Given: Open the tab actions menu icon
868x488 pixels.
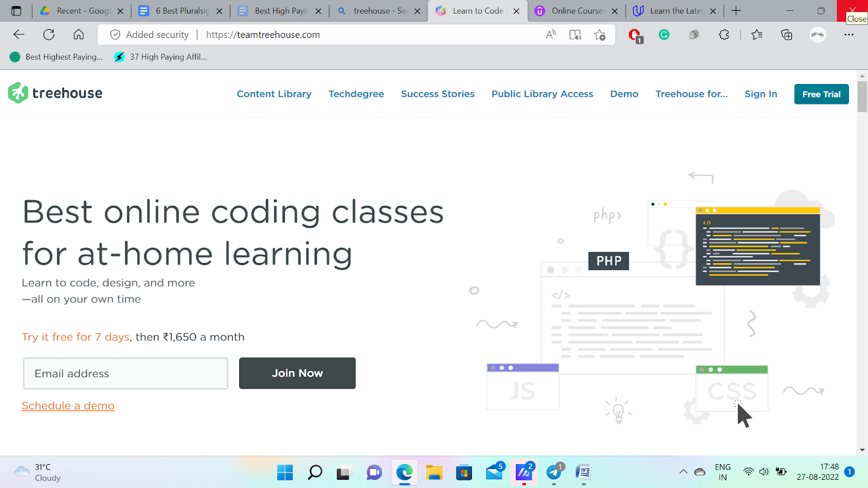Looking at the screenshot, I should coord(16,11).
